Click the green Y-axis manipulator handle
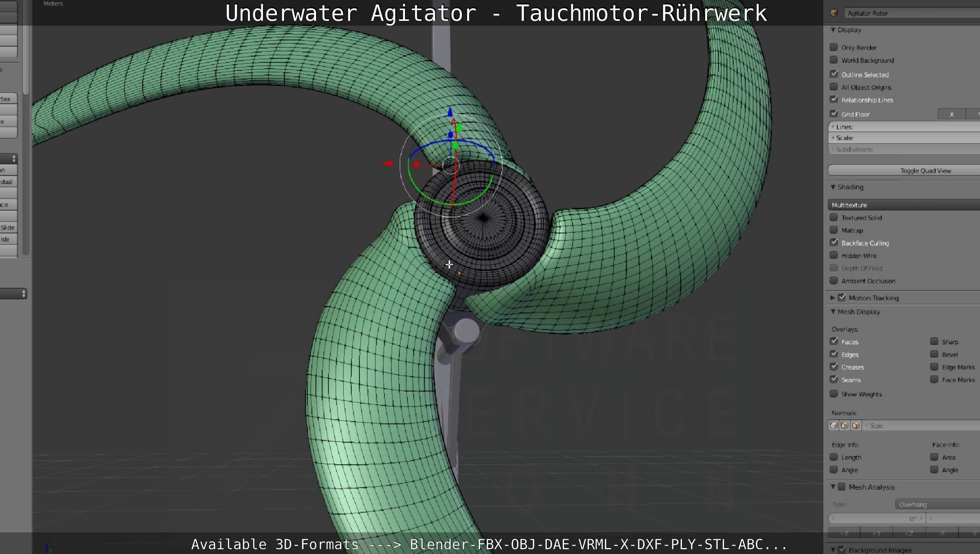 [x=458, y=127]
